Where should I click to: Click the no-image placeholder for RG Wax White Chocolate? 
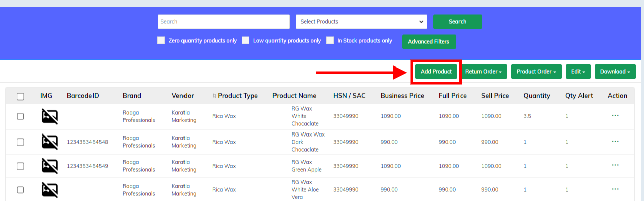coord(49,117)
